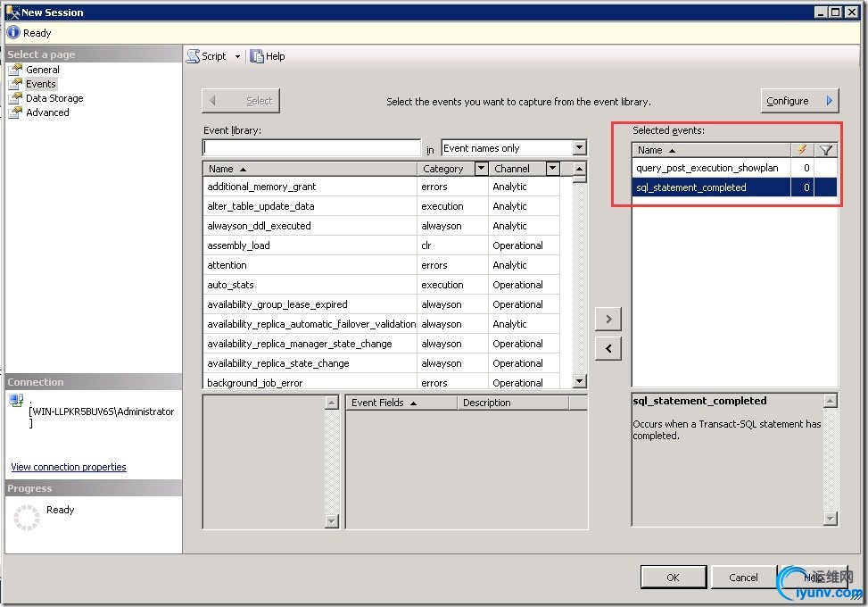
Task: Open the Advanced page
Action: [47, 112]
